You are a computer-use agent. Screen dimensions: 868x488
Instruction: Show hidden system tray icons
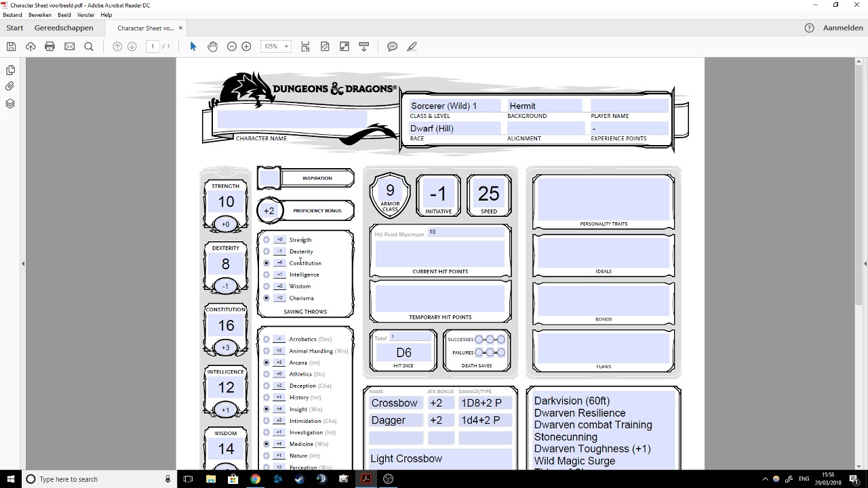coord(766,479)
